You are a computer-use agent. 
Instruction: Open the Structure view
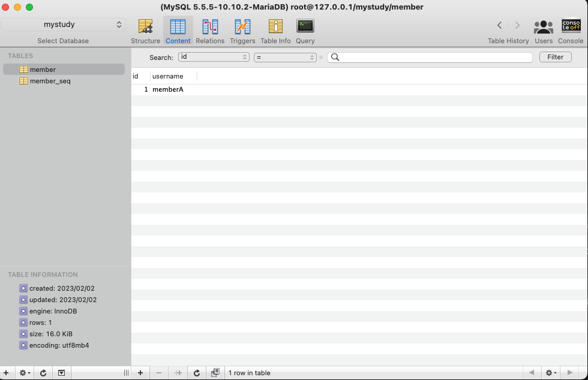pos(145,32)
